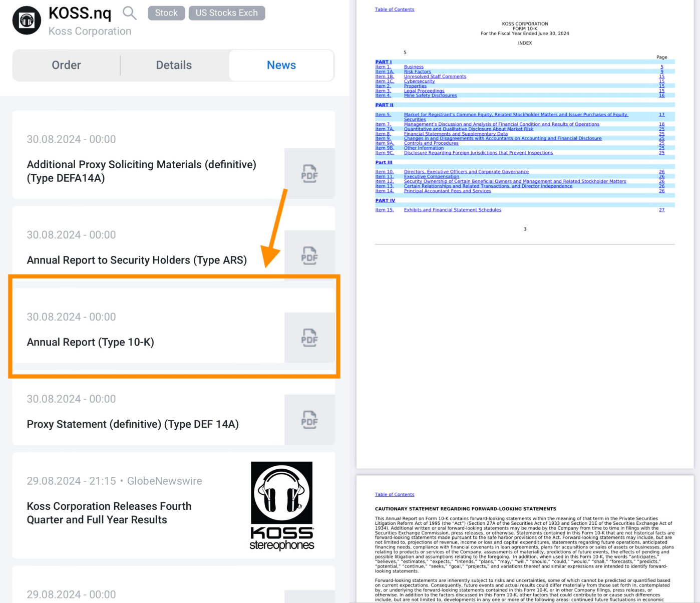
Task: Open the Cybersecurity index link
Action: click(419, 81)
